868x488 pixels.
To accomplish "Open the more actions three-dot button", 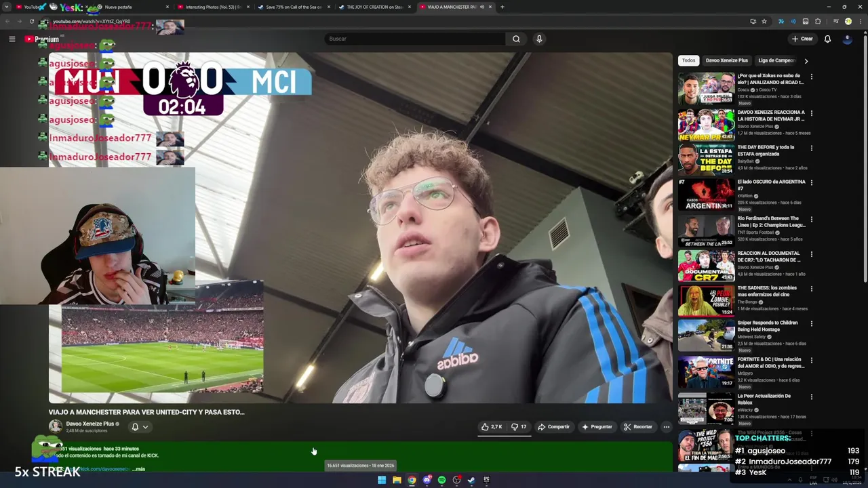I will pyautogui.click(x=667, y=427).
